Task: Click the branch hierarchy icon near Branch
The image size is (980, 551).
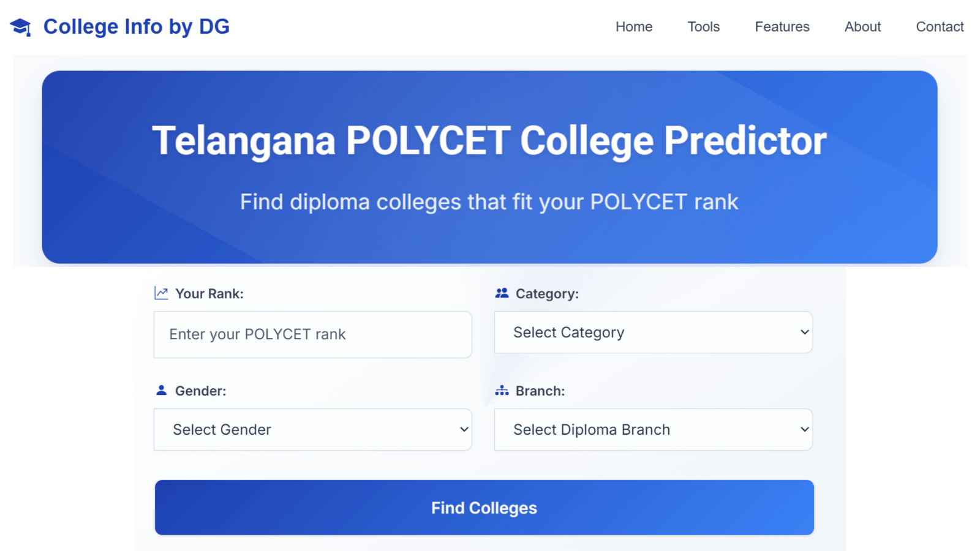Action: 502,390
